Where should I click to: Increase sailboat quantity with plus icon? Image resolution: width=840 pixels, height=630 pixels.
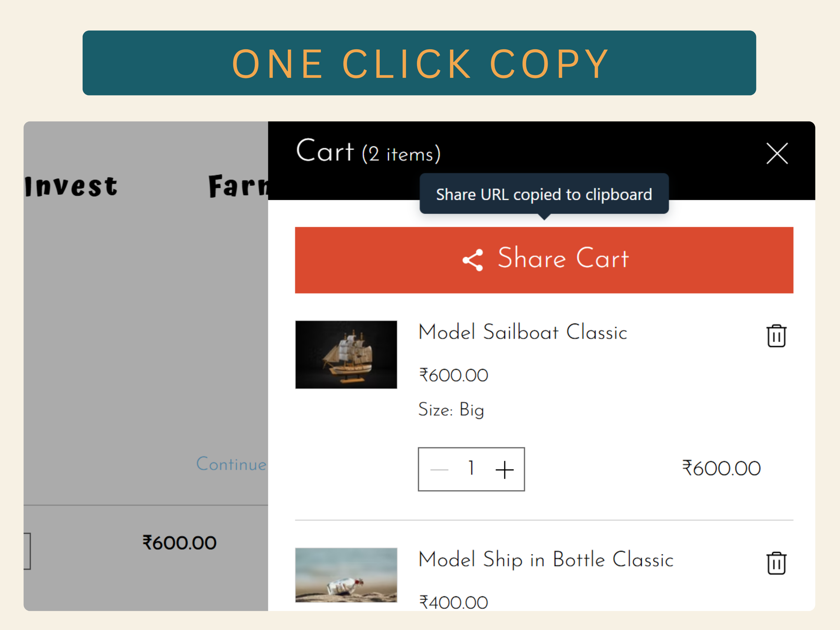[x=504, y=470]
